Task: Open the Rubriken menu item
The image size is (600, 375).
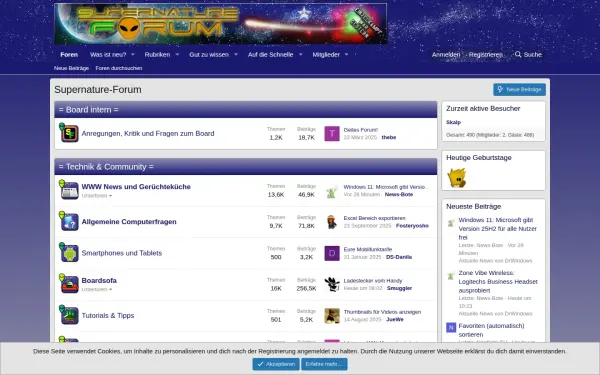Action: (x=157, y=55)
